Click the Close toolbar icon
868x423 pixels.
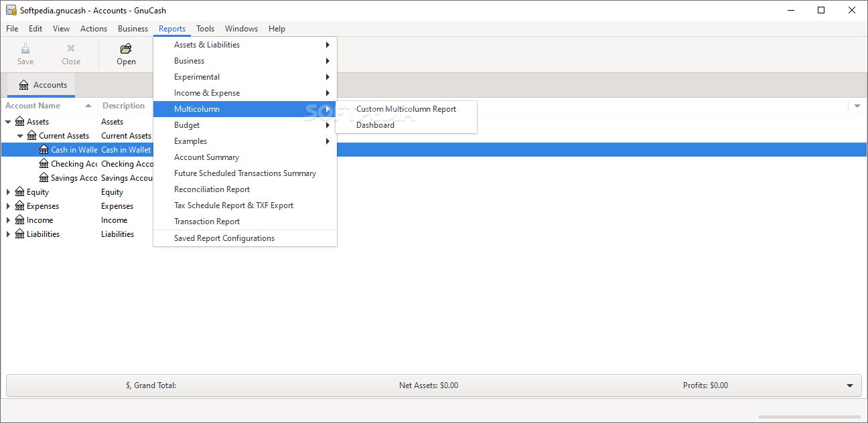tap(71, 48)
